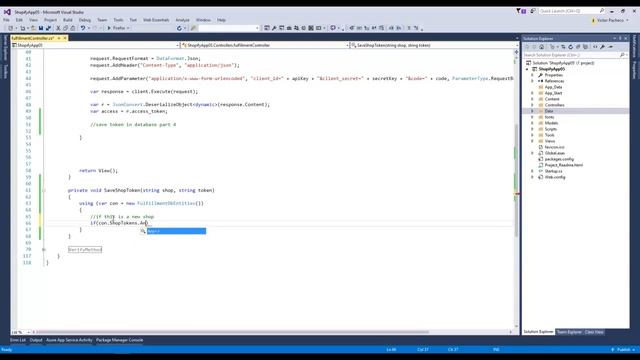
Task: Expand the collapsed region on line 70
Action: (44, 249)
